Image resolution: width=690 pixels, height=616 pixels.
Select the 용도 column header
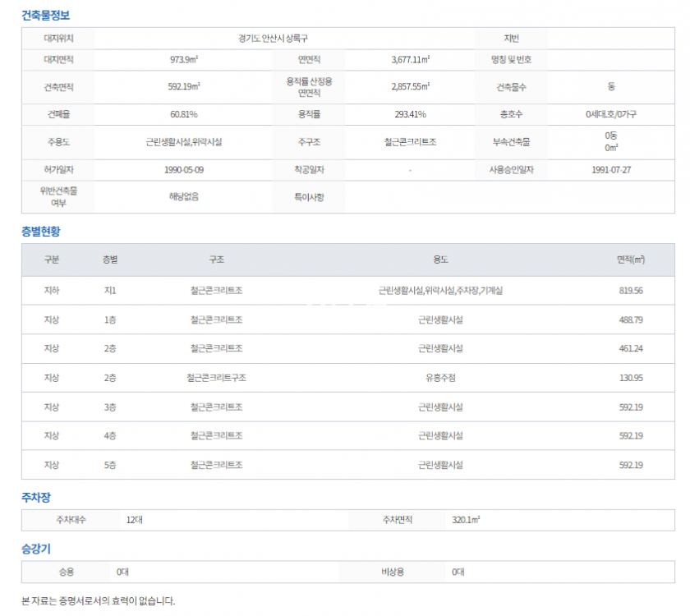[x=440, y=260]
